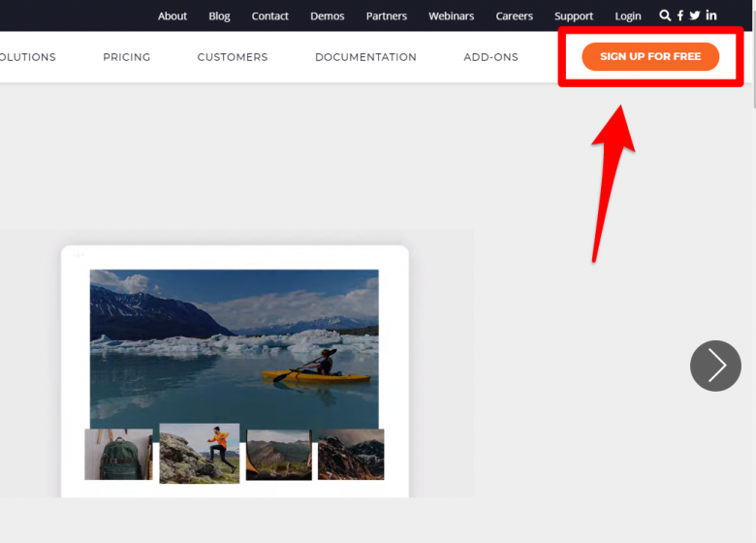Open the Pricing page
The width and height of the screenshot is (756, 543).
(127, 57)
